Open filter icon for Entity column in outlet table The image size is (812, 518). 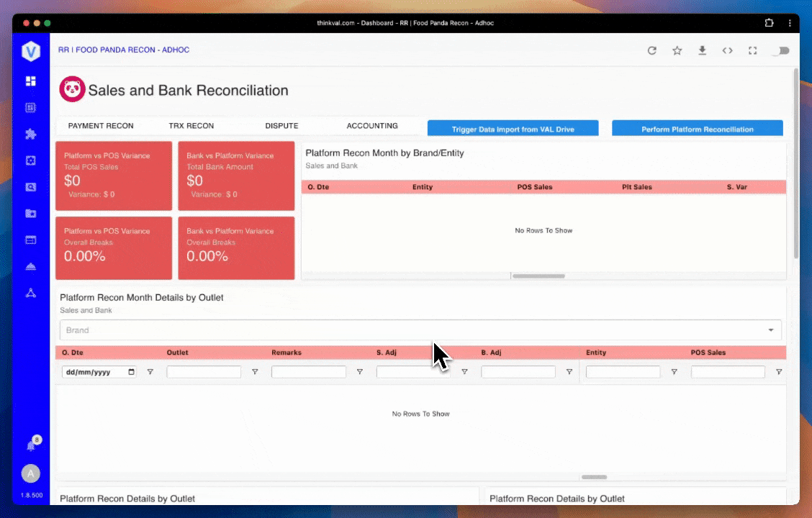point(675,371)
